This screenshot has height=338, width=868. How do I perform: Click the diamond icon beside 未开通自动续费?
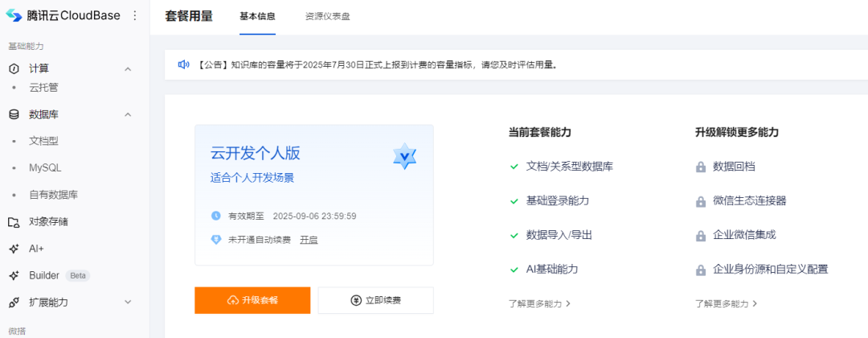coord(216,240)
